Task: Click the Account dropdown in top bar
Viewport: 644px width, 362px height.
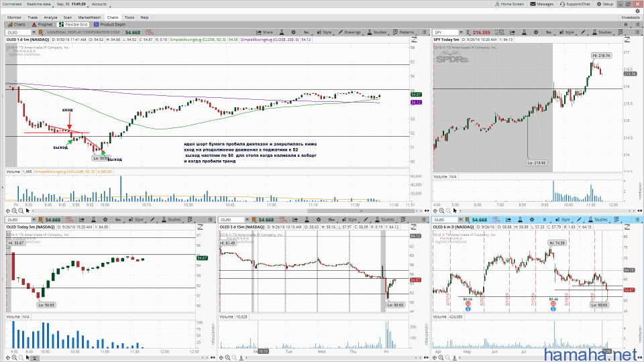Action: coord(99,4)
